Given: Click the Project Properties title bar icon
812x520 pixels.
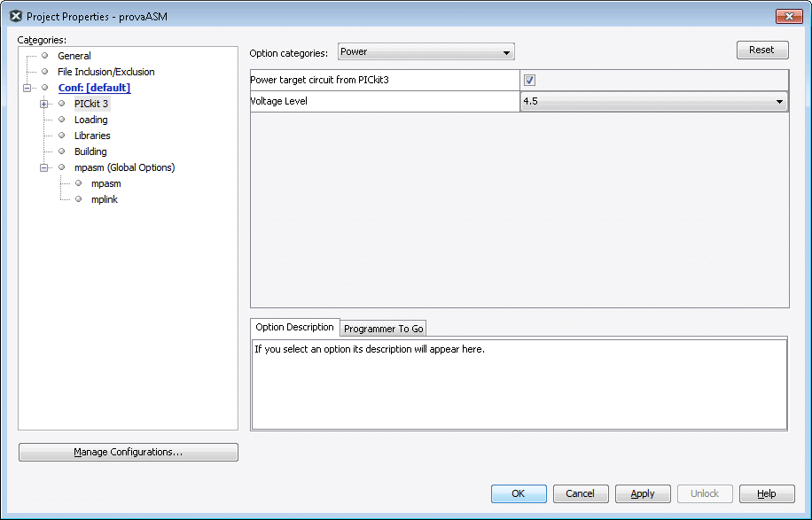Looking at the screenshot, I should [x=15, y=16].
